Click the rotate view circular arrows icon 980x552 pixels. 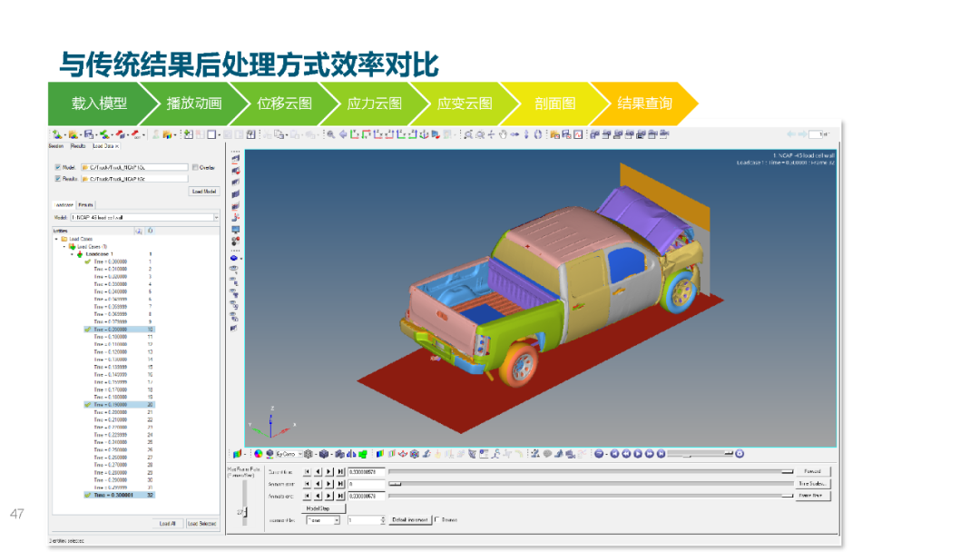[538, 134]
